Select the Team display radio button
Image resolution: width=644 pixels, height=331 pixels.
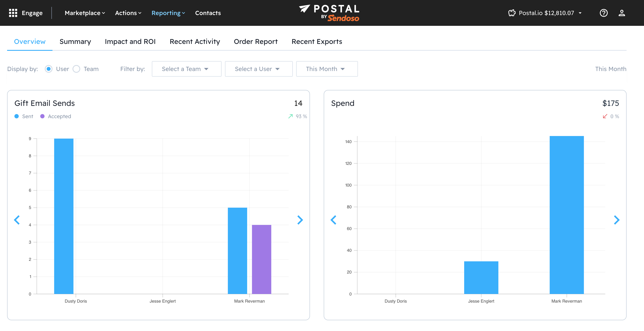click(x=76, y=69)
